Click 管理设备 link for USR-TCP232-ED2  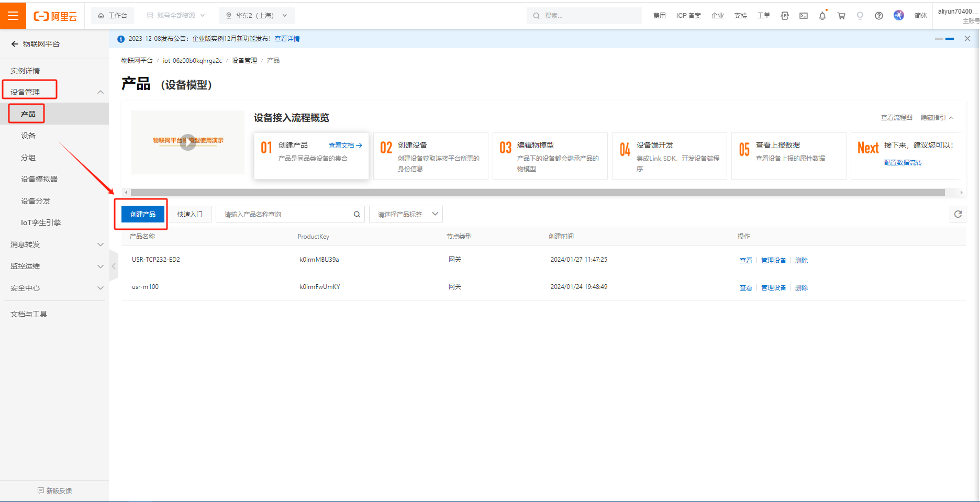773,260
